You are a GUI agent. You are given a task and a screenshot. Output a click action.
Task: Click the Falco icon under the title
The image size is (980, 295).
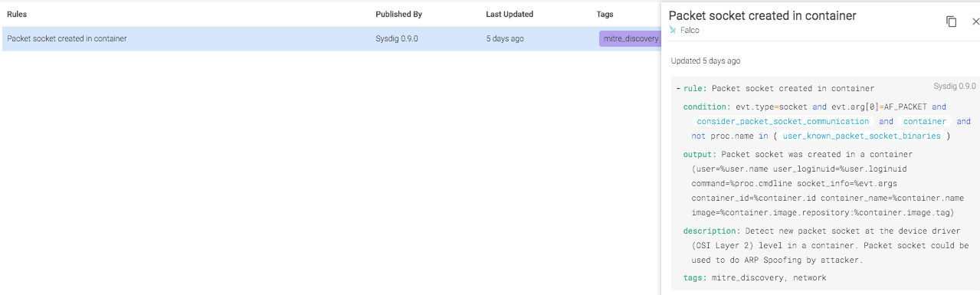[673, 31]
